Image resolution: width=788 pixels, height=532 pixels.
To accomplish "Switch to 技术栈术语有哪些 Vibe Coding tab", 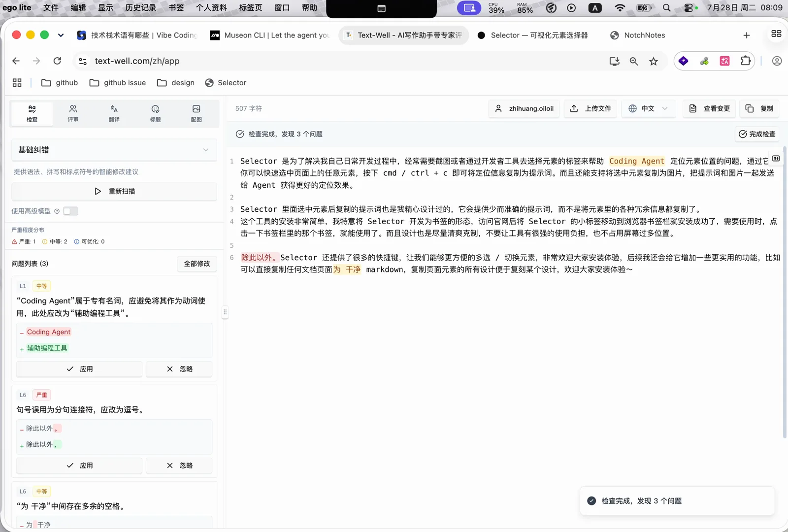I will click(x=137, y=35).
